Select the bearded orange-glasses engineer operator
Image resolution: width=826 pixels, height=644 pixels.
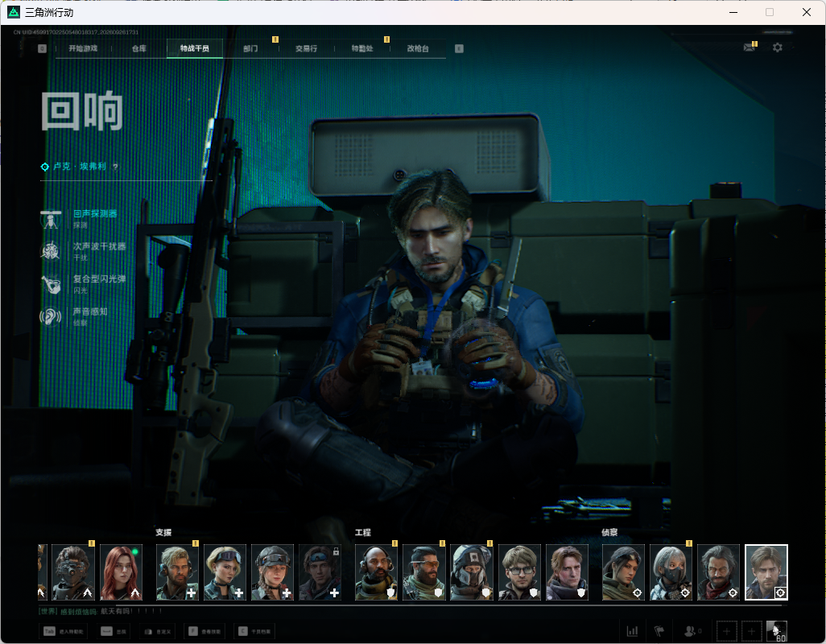point(423,572)
